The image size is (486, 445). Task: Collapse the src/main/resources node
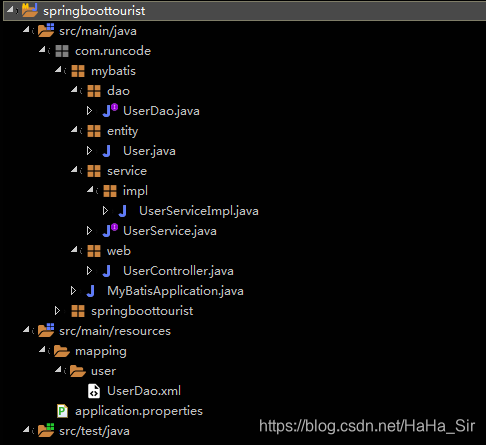[x=26, y=330]
